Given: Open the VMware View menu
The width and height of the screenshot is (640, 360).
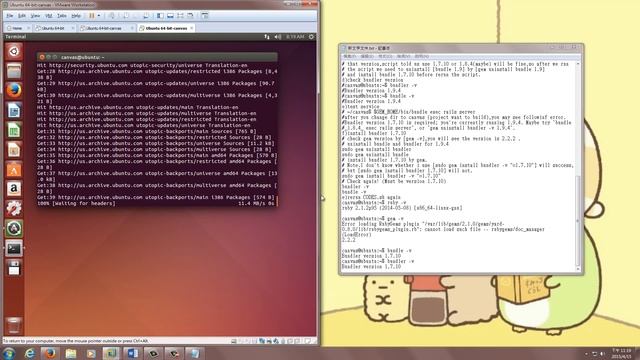Looking at the screenshot, I should click(36, 16).
